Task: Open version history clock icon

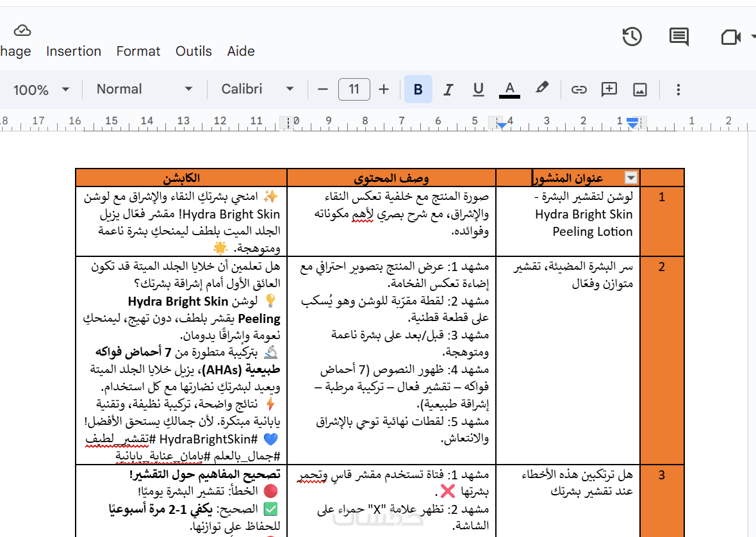Action: tap(632, 37)
